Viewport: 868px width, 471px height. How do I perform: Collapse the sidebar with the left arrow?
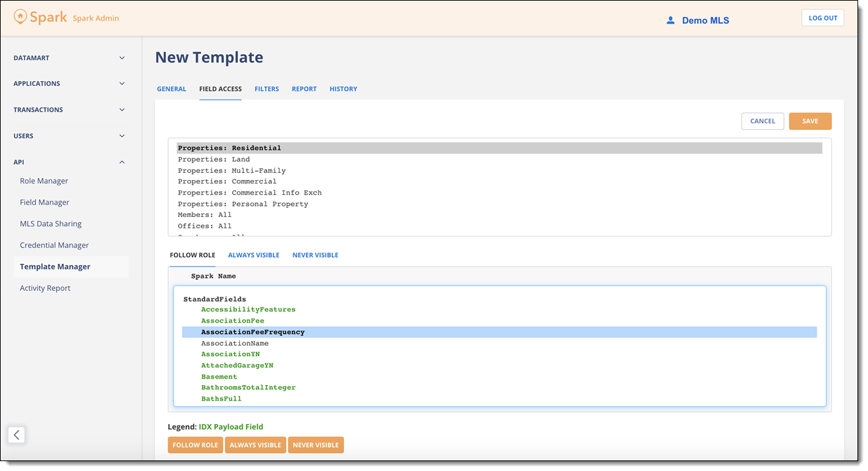click(x=16, y=435)
